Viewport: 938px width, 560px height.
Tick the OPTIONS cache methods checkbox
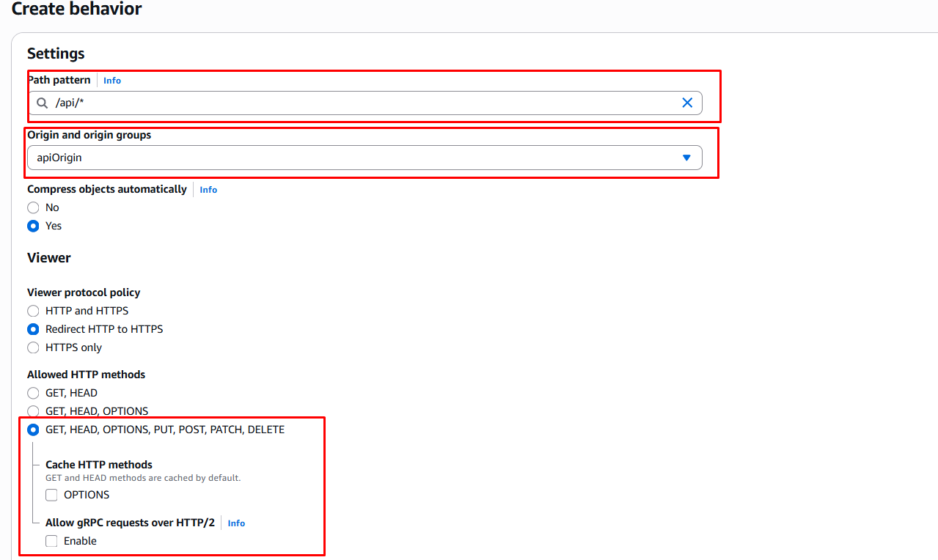pos(51,495)
